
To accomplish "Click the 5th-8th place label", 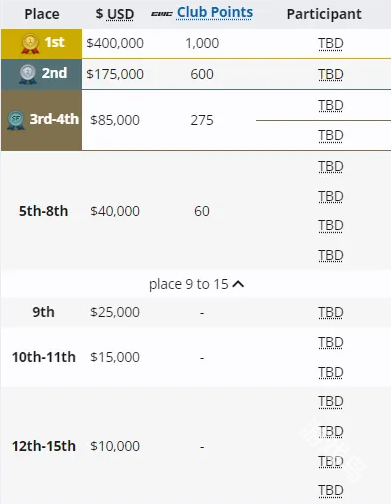I will coord(43,211).
